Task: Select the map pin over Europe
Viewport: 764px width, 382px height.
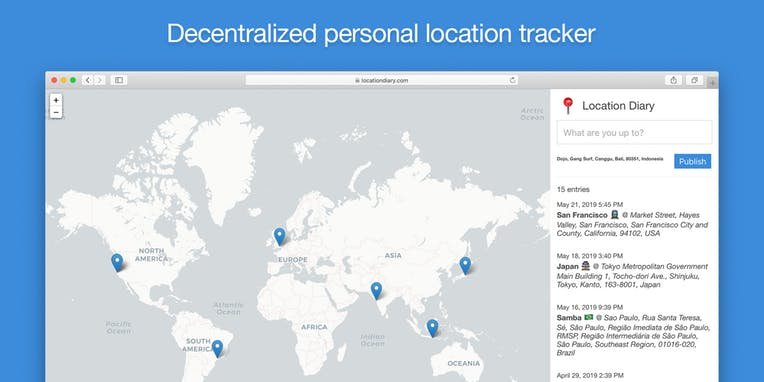Action: point(279,236)
